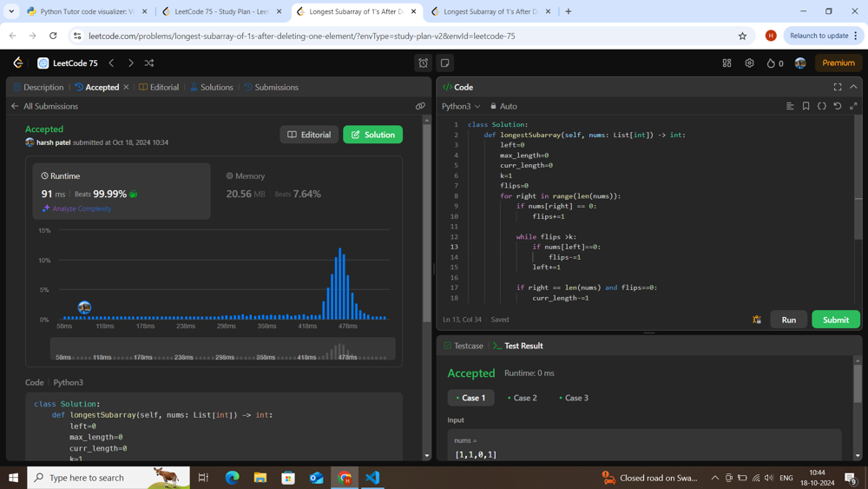Toggle the Auto lock setting

tap(503, 106)
